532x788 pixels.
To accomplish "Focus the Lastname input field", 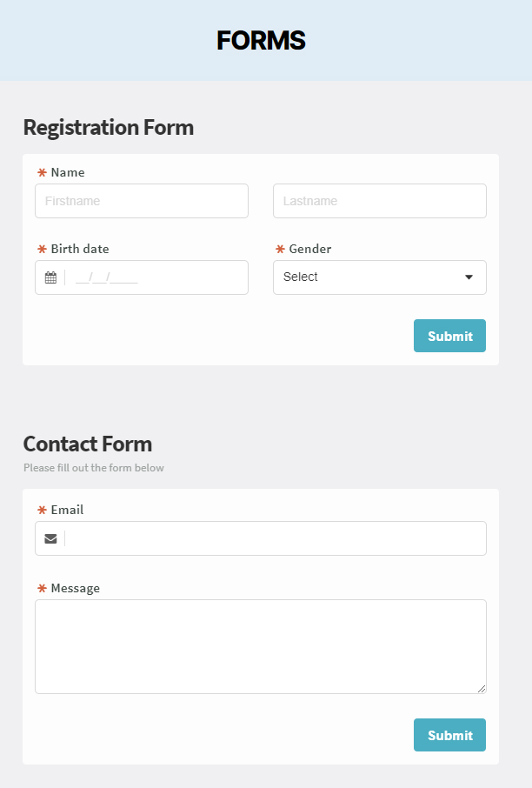I will coord(380,201).
